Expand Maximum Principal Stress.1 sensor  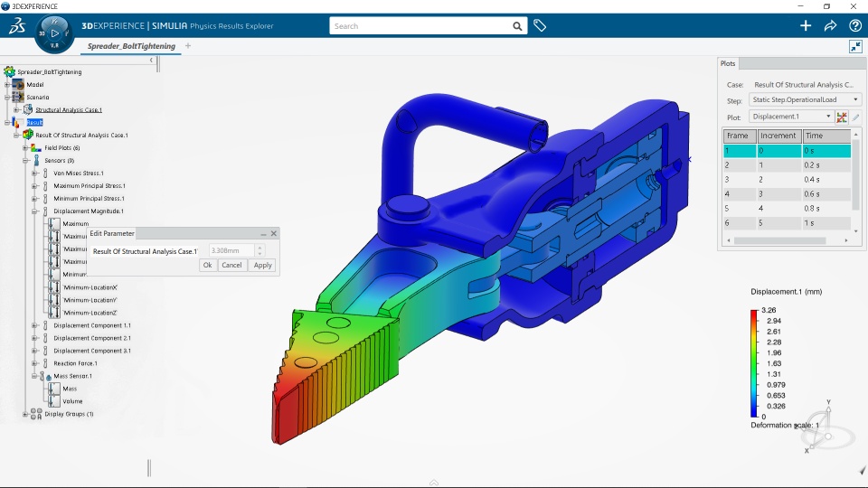click(34, 186)
